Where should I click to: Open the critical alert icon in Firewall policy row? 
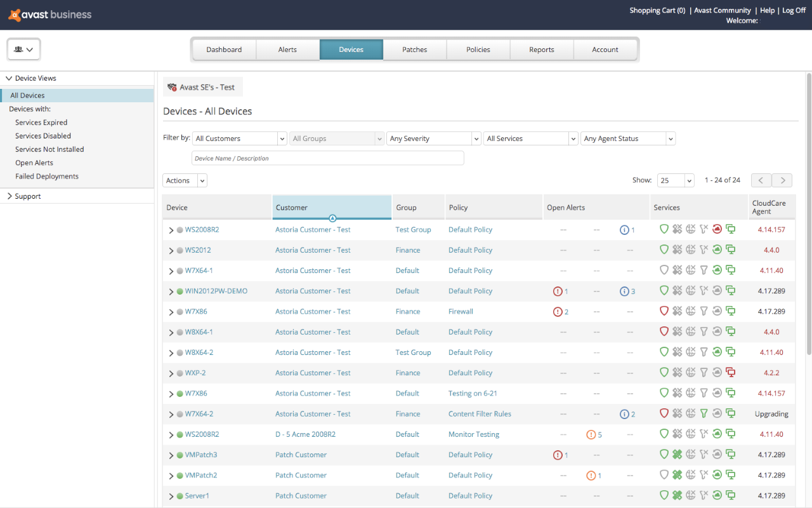coord(558,311)
